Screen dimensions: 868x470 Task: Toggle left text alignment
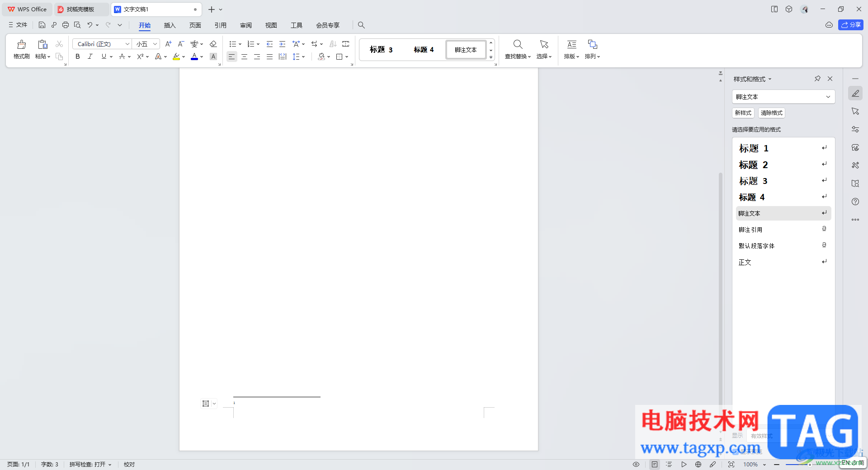click(231, 56)
